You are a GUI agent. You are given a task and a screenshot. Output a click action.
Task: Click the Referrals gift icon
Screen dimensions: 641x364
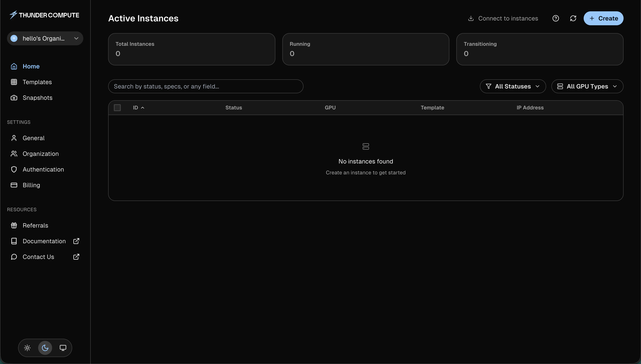[14, 226]
